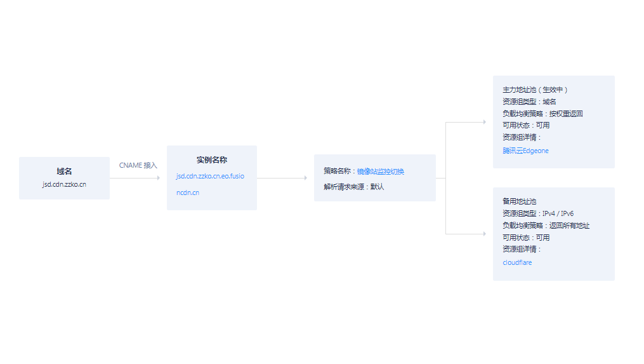
Task: Click the jsd.cdn.zzko.cn.eo.fusio instance link
Action: pos(210,176)
